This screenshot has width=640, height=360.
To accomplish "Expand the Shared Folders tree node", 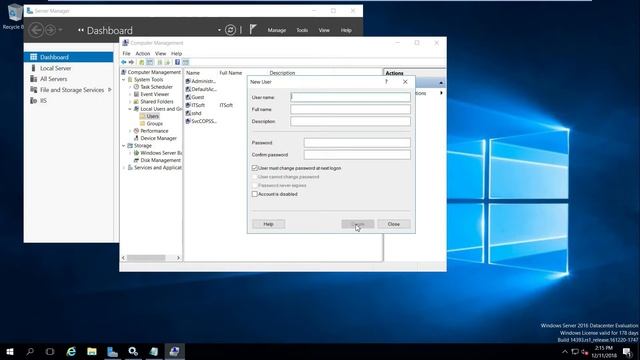I will point(130,102).
